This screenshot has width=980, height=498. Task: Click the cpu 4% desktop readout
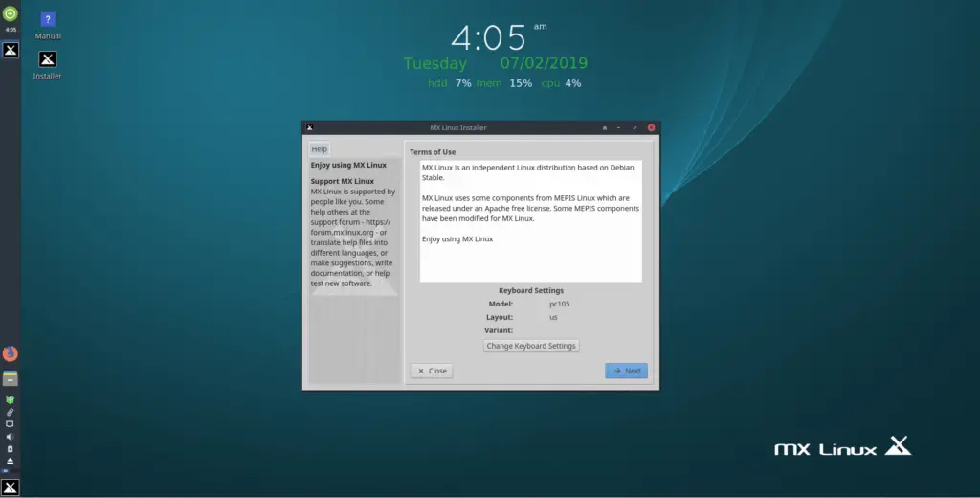tap(561, 83)
